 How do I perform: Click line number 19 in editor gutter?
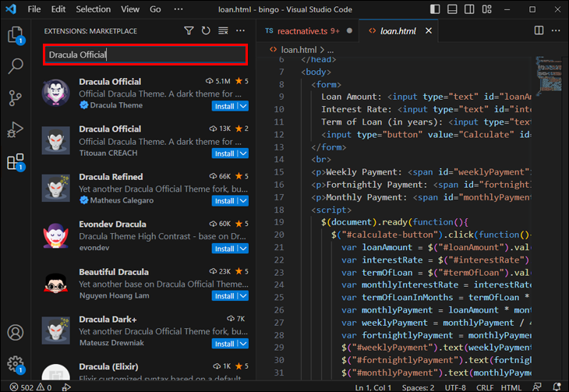(279, 222)
